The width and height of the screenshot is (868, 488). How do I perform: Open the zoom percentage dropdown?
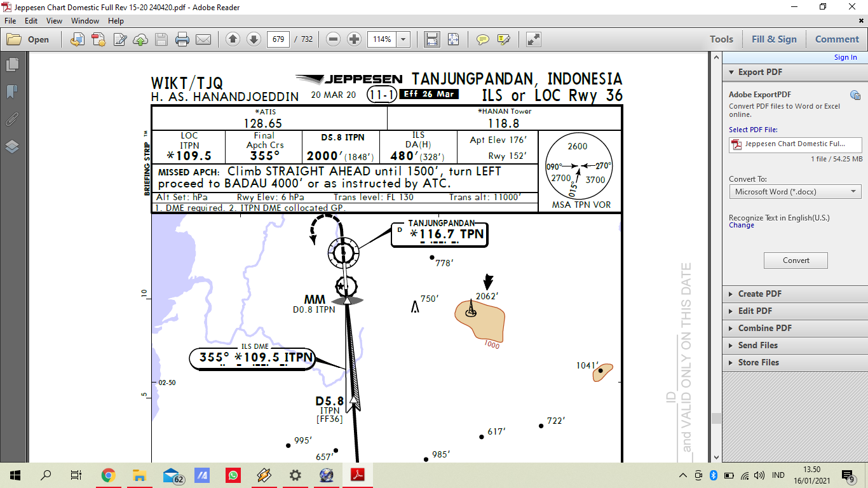(403, 39)
